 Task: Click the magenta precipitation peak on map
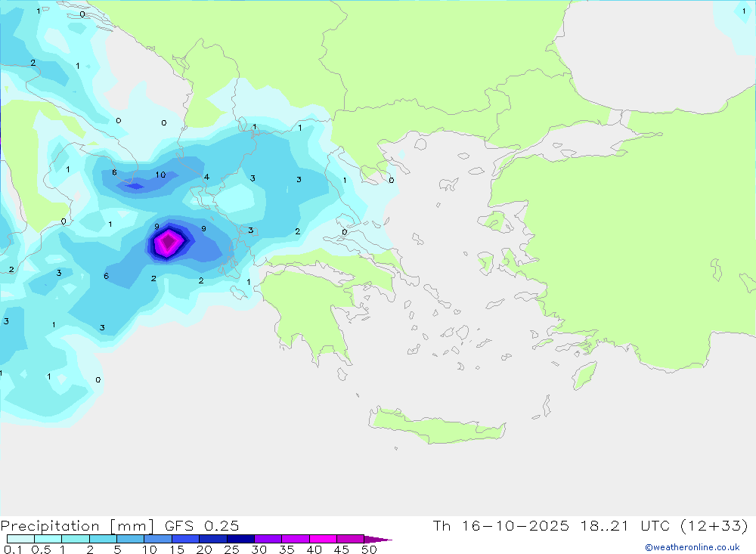169,241
